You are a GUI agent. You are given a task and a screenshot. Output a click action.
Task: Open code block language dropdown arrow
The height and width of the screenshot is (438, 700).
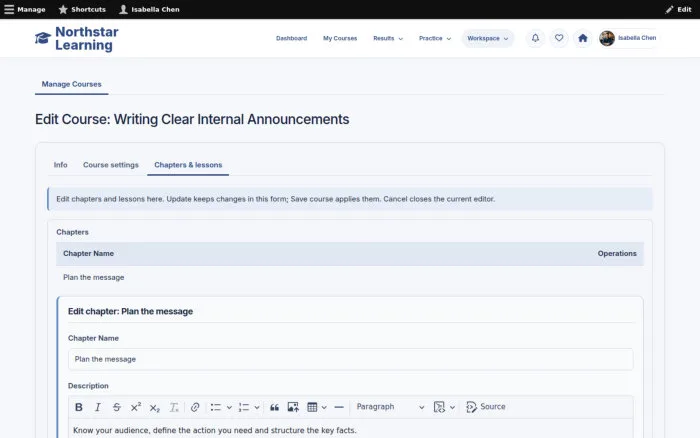point(452,407)
